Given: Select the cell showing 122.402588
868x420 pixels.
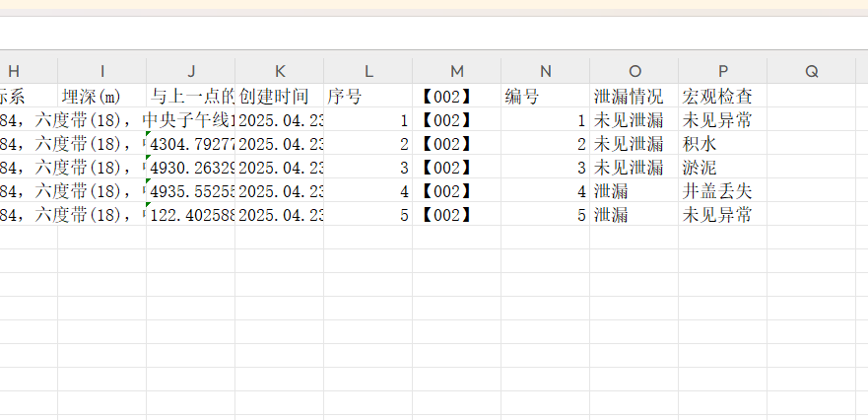Looking at the screenshot, I should click(x=192, y=215).
